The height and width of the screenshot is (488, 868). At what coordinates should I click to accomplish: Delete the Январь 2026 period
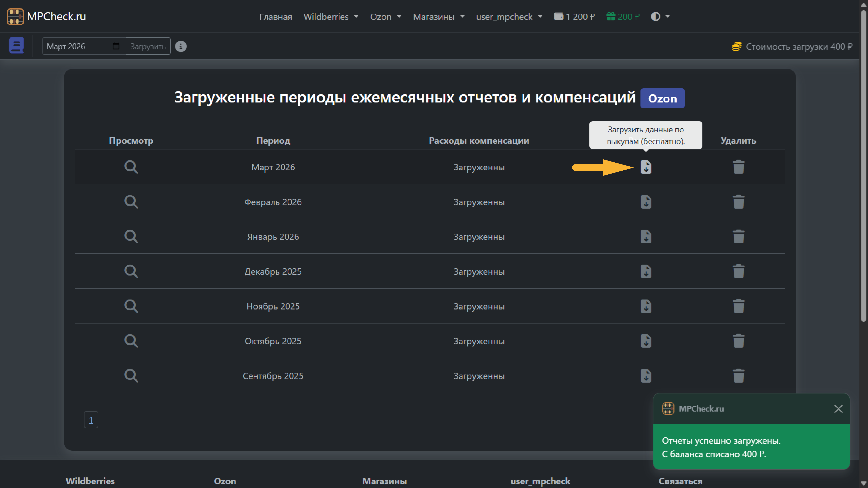tap(738, 237)
